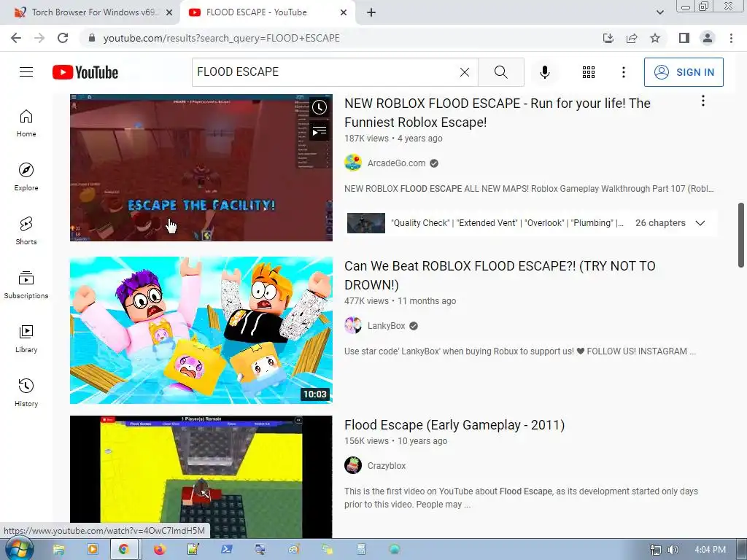Click the page vertical scrollbar thumb
Screen dimensions: 747x560
pyautogui.click(x=741, y=235)
